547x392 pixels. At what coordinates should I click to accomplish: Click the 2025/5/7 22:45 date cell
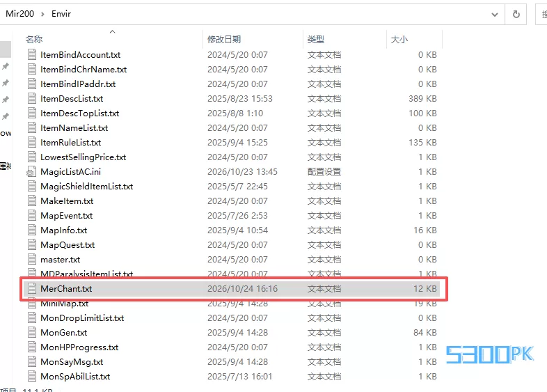(x=237, y=187)
